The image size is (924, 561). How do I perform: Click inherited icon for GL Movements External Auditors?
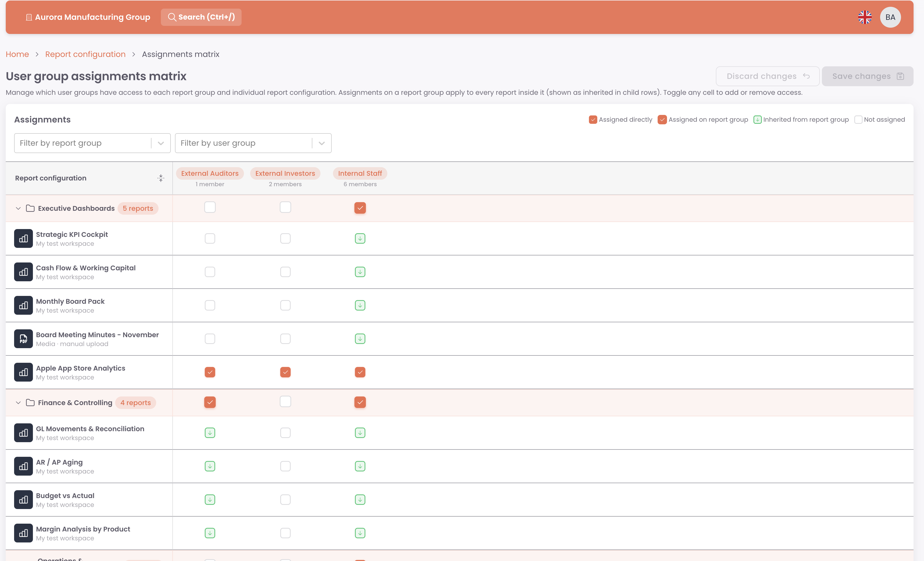click(210, 433)
